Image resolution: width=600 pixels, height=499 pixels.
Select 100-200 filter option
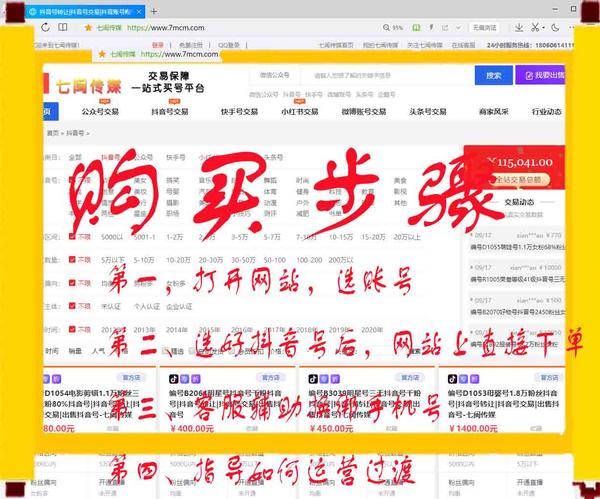click(309, 260)
